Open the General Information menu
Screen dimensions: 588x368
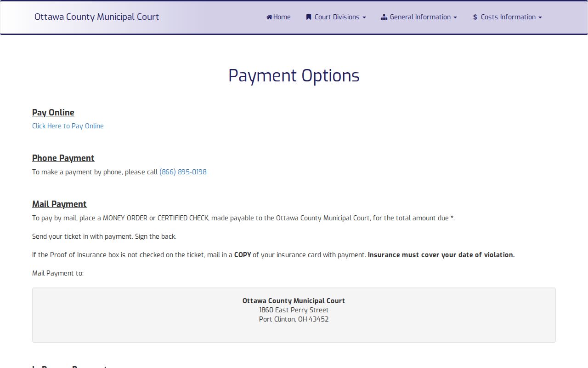pos(419,17)
